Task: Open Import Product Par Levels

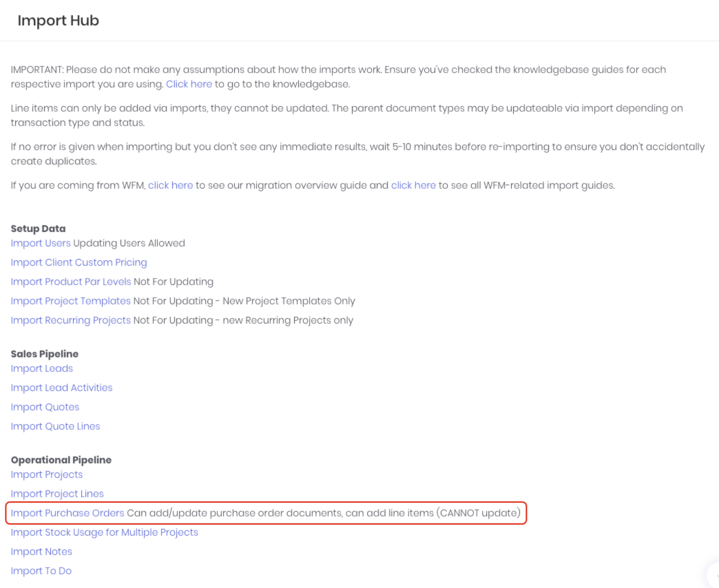Action: [x=71, y=281]
